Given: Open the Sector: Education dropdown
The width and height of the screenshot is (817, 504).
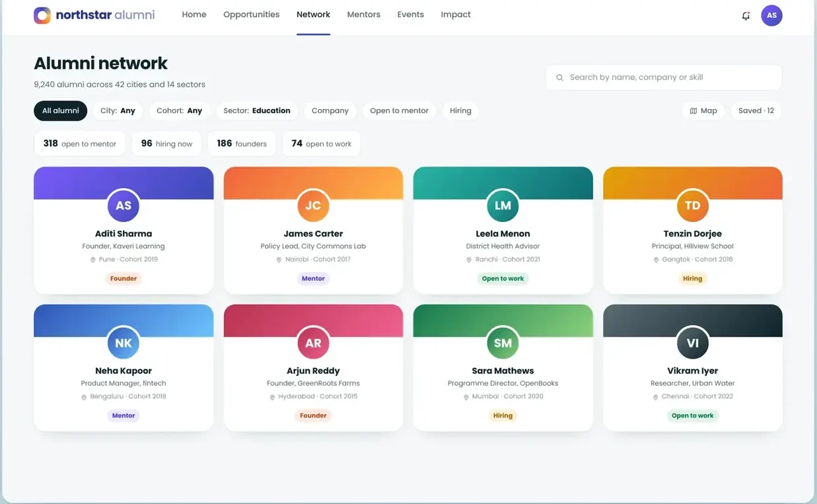Looking at the screenshot, I should pos(257,111).
